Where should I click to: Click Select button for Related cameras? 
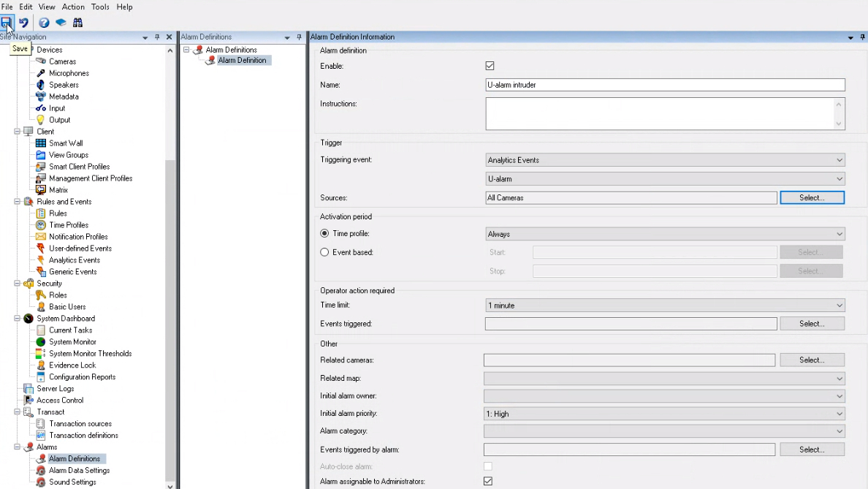point(812,360)
